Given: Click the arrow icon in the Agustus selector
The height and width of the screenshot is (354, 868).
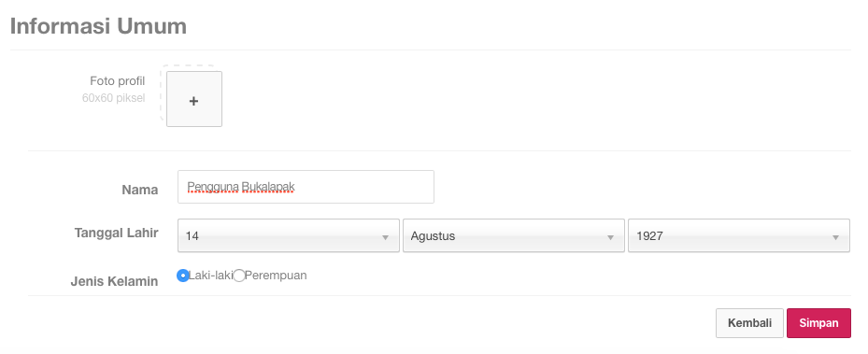Looking at the screenshot, I should pyautogui.click(x=610, y=238).
